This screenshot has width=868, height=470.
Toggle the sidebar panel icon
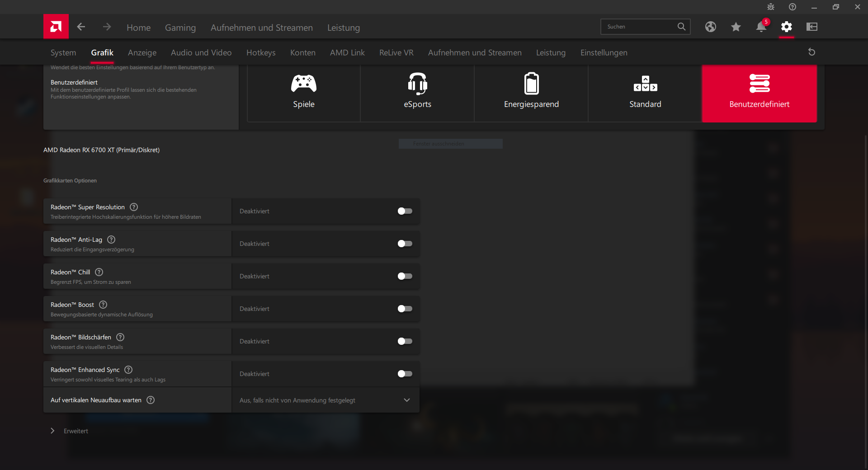[x=812, y=27]
